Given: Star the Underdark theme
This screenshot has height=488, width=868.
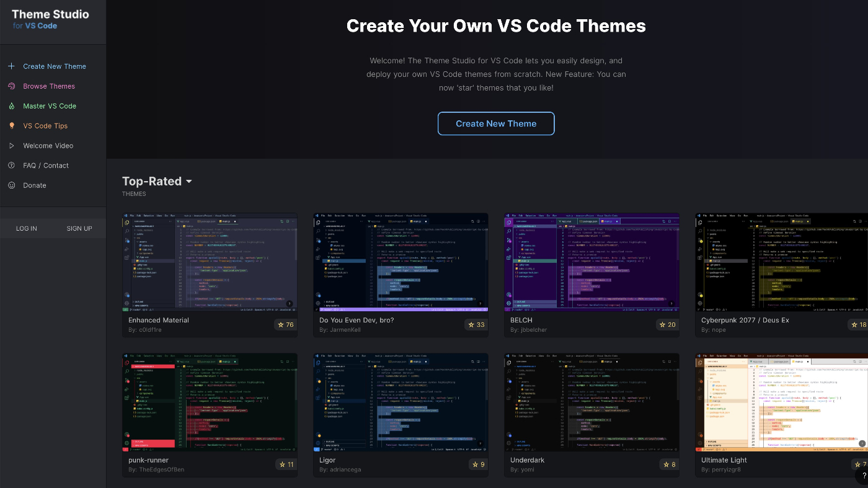Looking at the screenshot, I should (670, 464).
